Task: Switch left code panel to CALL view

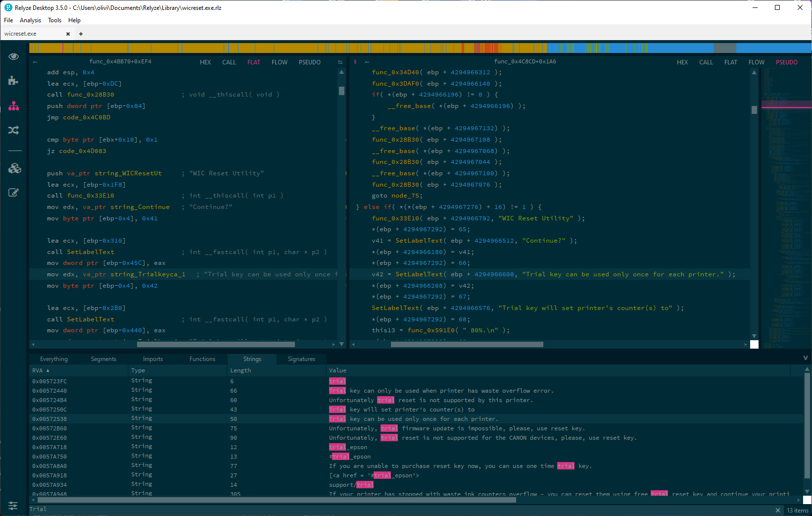Action: coord(229,62)
